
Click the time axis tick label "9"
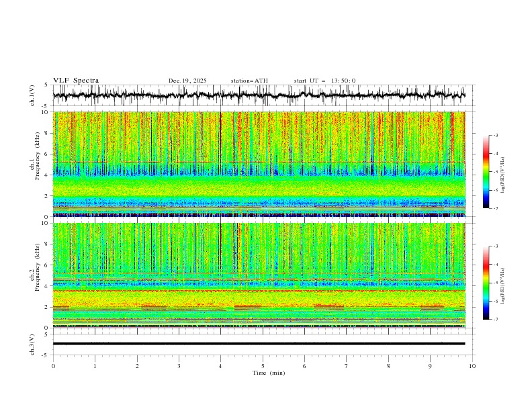pos(430,366)
